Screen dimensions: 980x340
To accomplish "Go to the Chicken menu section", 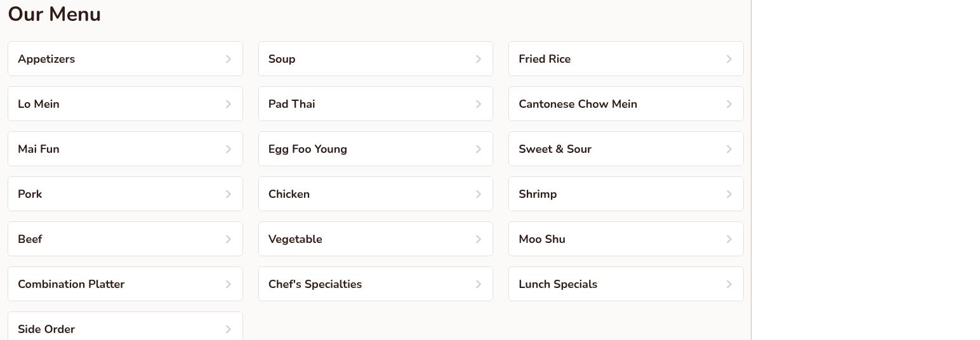I will tap(289, 194).
